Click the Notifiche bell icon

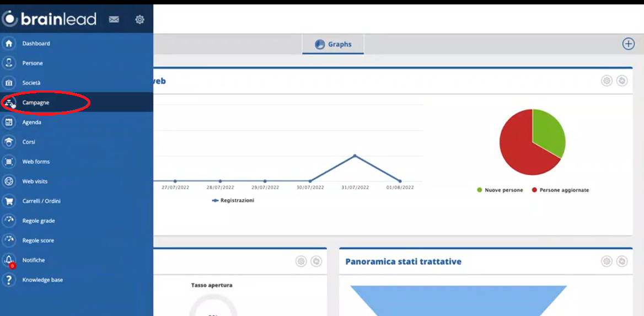[9, 260]
